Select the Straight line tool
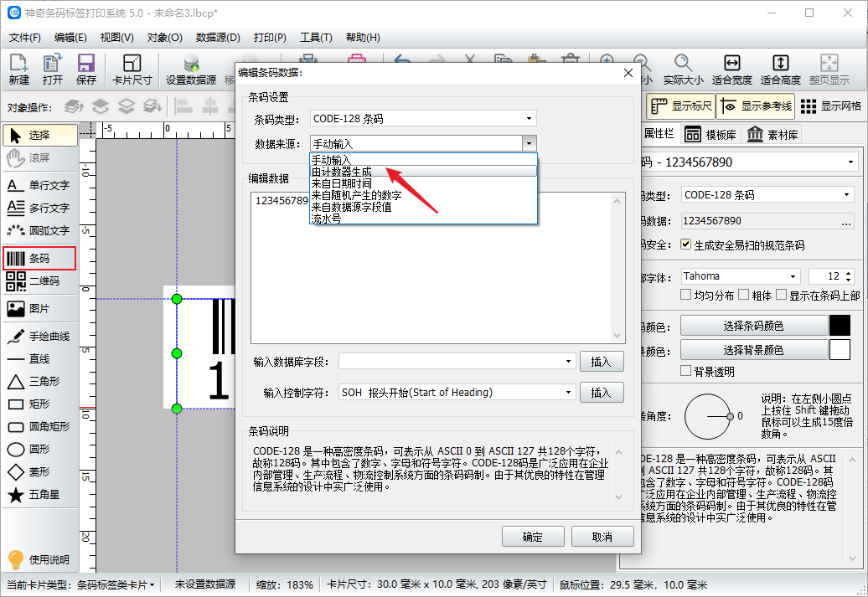 40,359
